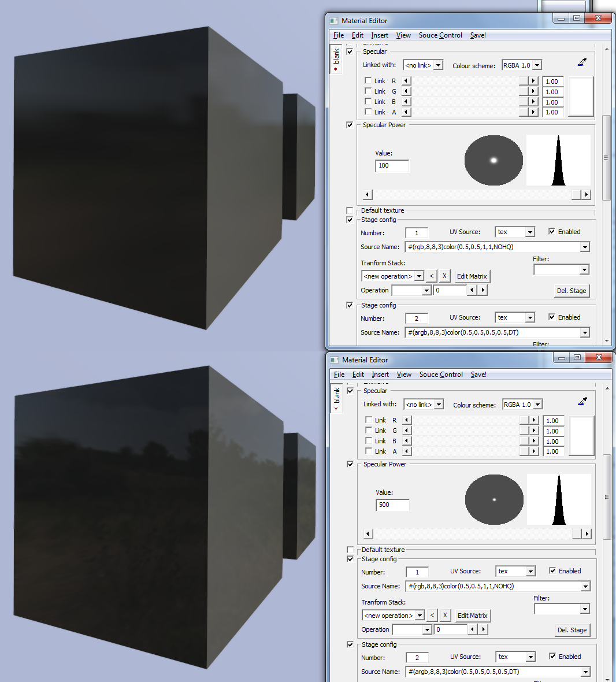Toggle Link A checkbox in bottom editor
This screenshot has width=616, height=682.
368,451
